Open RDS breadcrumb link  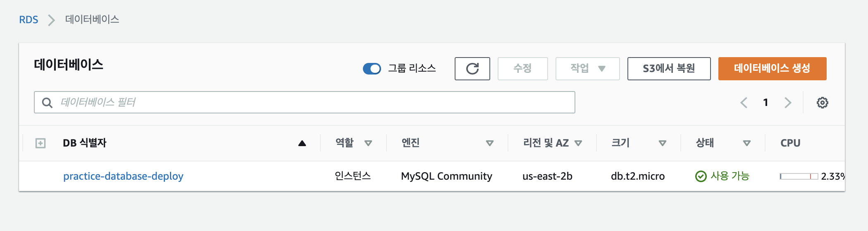pyautogui.click(x=29, y=19)
